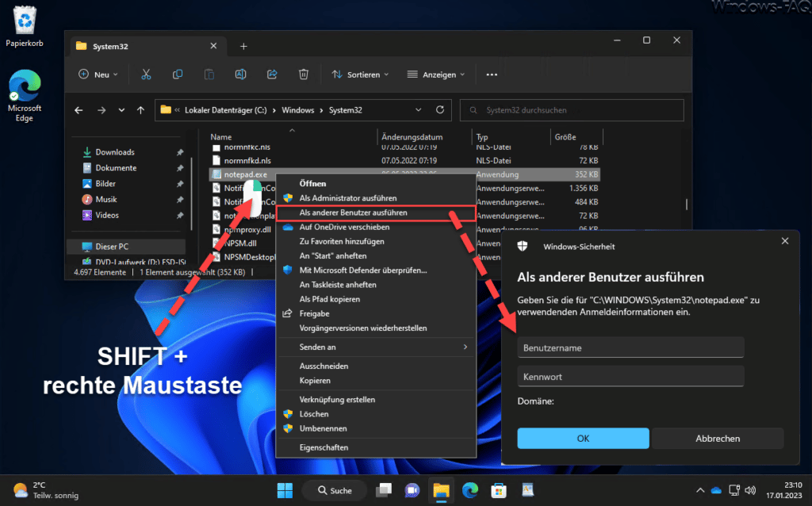This screenshot has width=812, height=506.
Task: Go forward with the right arrow button
Action: tap(101, 110)
